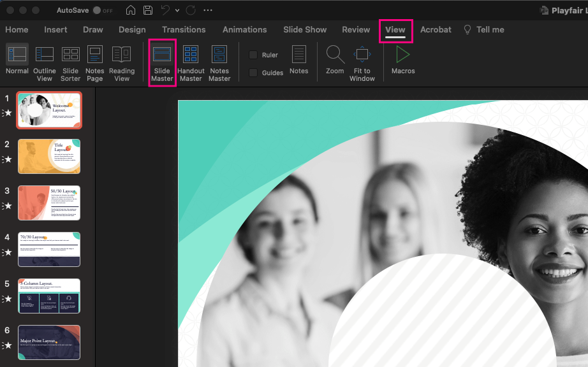588x367 pixels.
Task: Switch to the Animations ribbon tab
Action: click(244, 29)
